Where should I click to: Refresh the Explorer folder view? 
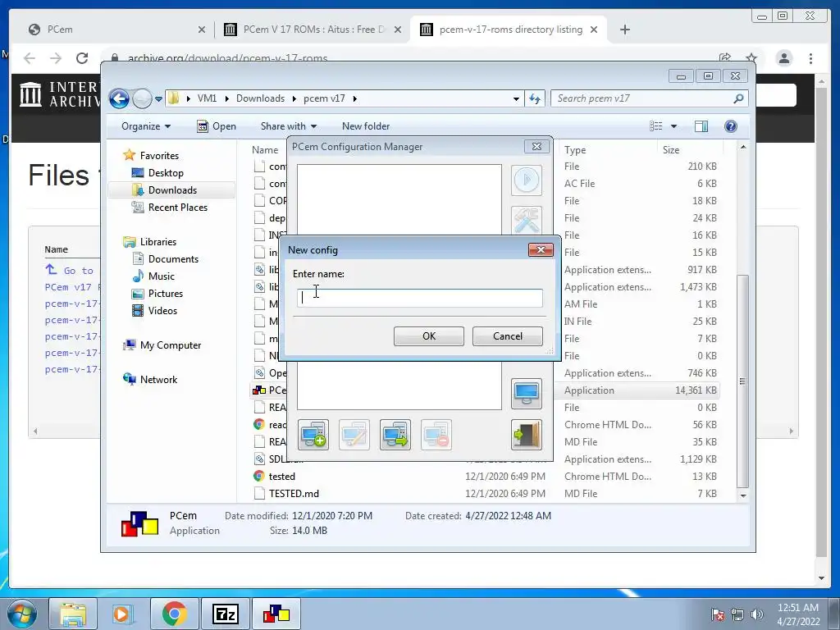tap(535, 98)
